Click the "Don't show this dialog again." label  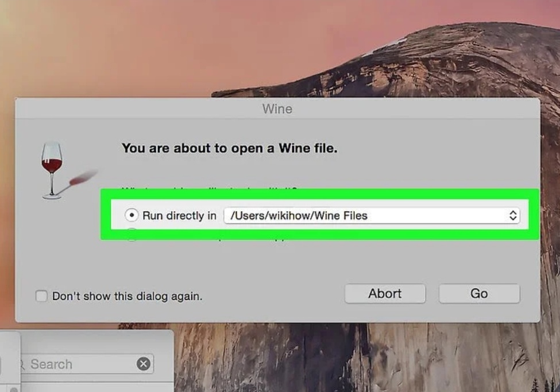[x=127, y=297]
